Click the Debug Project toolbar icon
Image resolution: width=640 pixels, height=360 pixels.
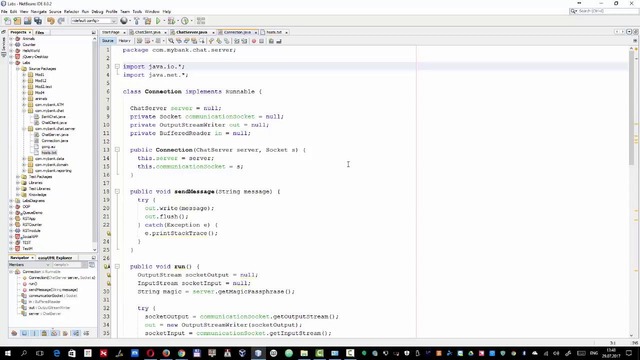click(171, 21)
